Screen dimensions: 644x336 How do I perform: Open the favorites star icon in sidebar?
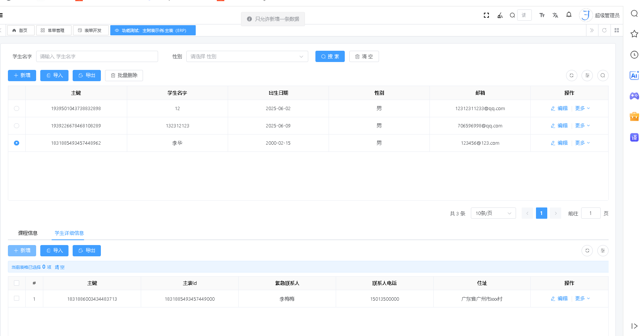tap(634, 34)
